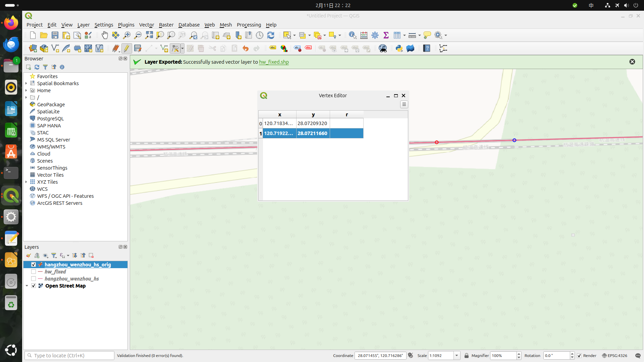Click the EPSG:4326 CRS button

pos(614,356)
